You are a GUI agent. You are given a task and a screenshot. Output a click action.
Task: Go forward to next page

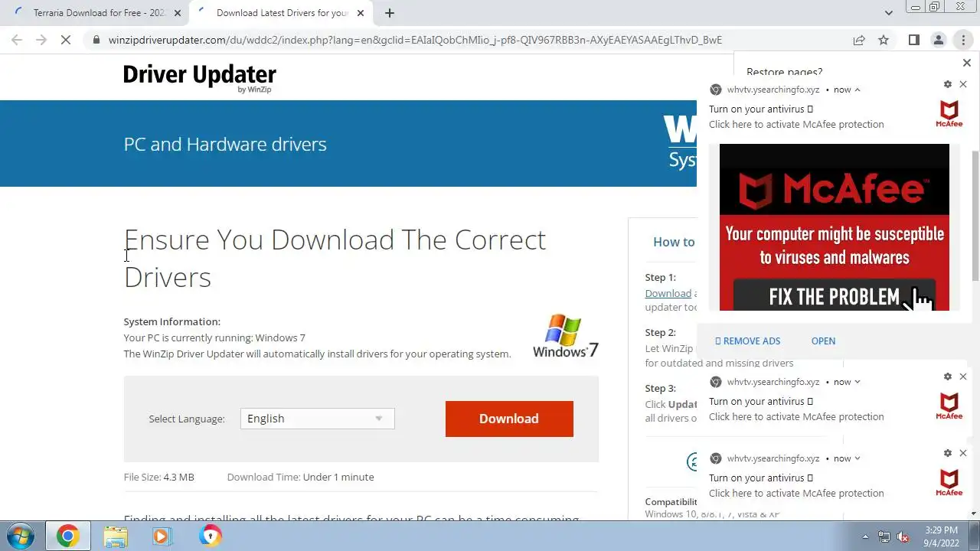[x=41, y=40]
